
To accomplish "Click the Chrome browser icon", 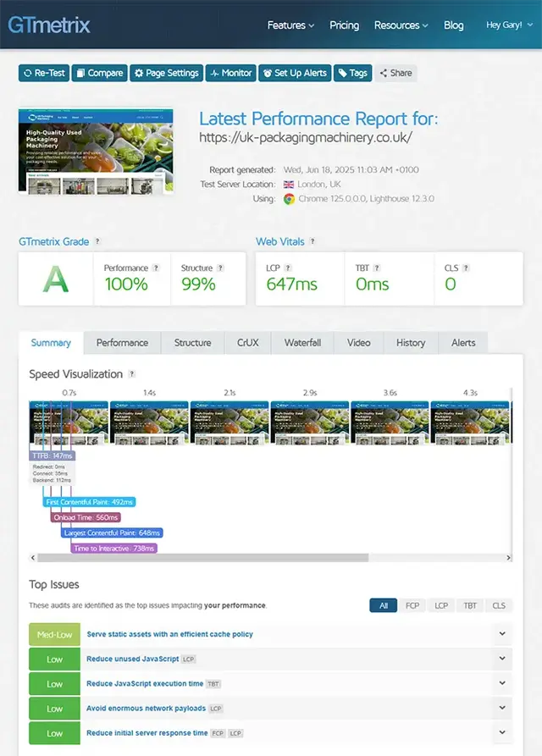I will point(289,199).
